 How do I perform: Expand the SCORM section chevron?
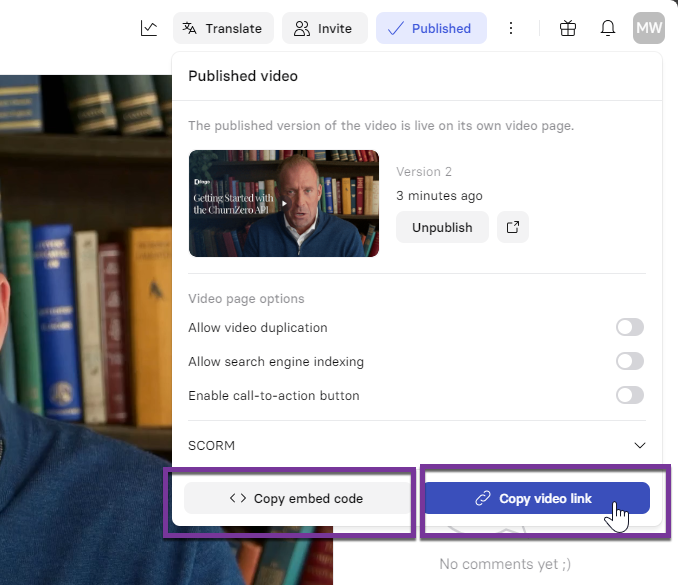[x=640, y=445]
